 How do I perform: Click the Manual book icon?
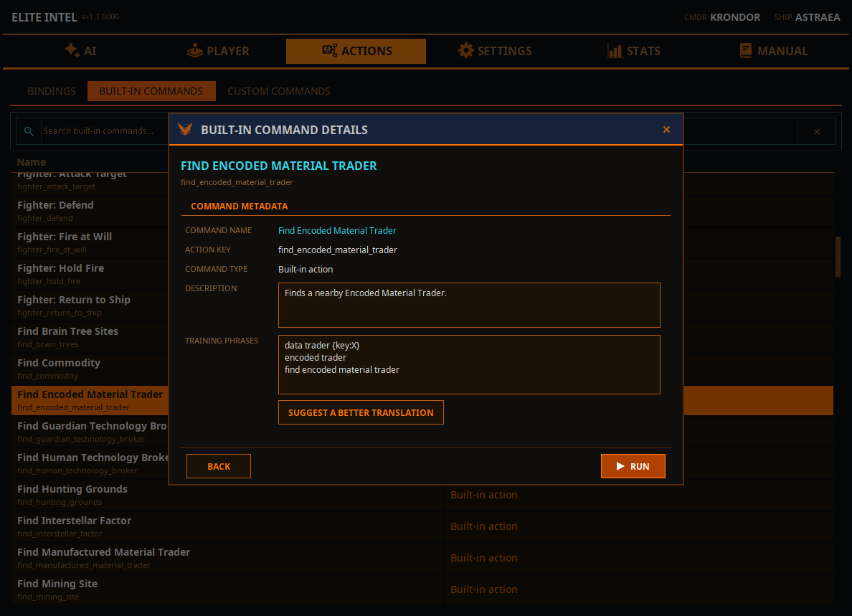coord(746,50)
